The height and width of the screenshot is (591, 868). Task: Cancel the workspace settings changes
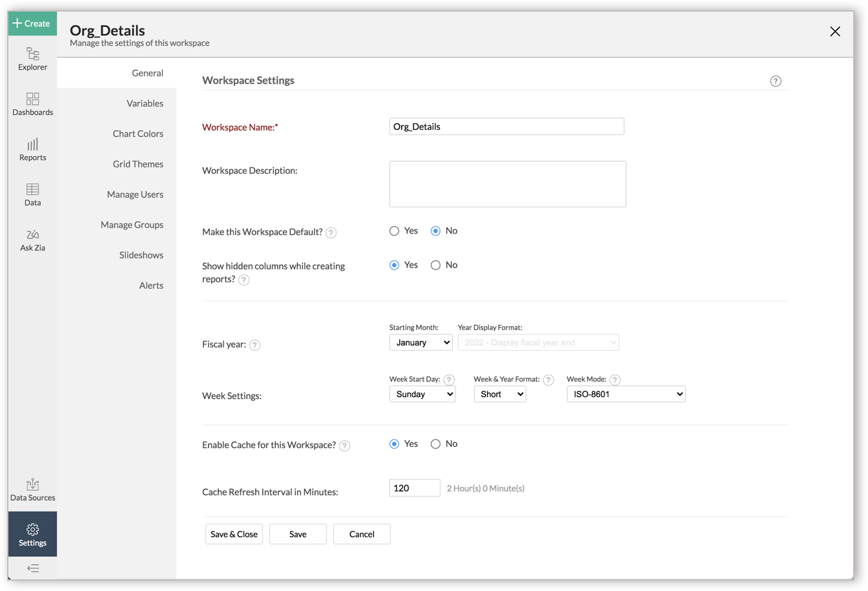click(361, 534)
